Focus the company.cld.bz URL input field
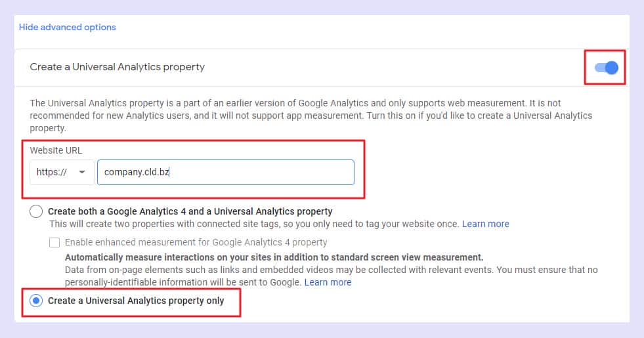 pyautogui.click(x=225, y=172)
